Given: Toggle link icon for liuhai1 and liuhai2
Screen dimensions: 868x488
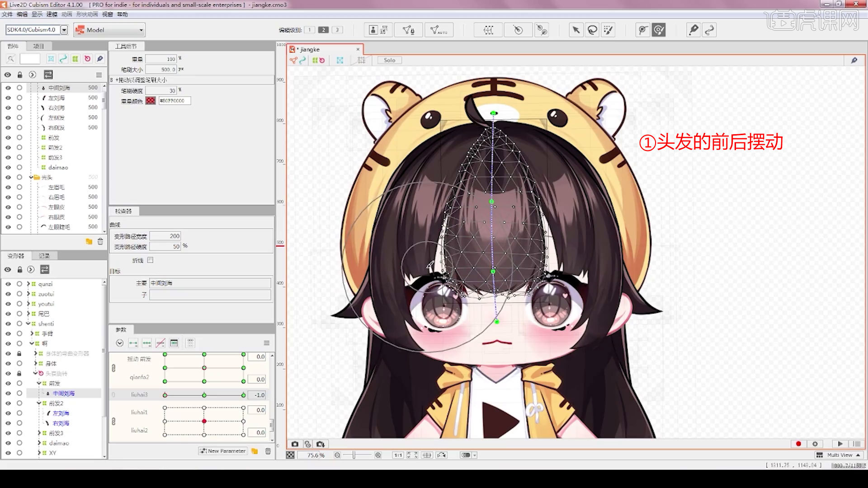Looking at the screenshot, I should point(113,422).
